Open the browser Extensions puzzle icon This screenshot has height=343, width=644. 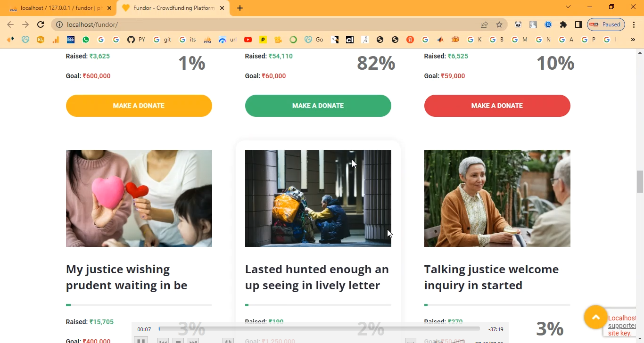pos(563,24)
